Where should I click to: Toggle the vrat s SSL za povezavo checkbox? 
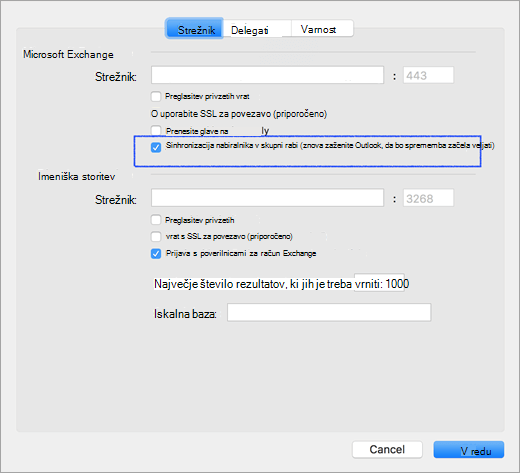coord(156,236)
